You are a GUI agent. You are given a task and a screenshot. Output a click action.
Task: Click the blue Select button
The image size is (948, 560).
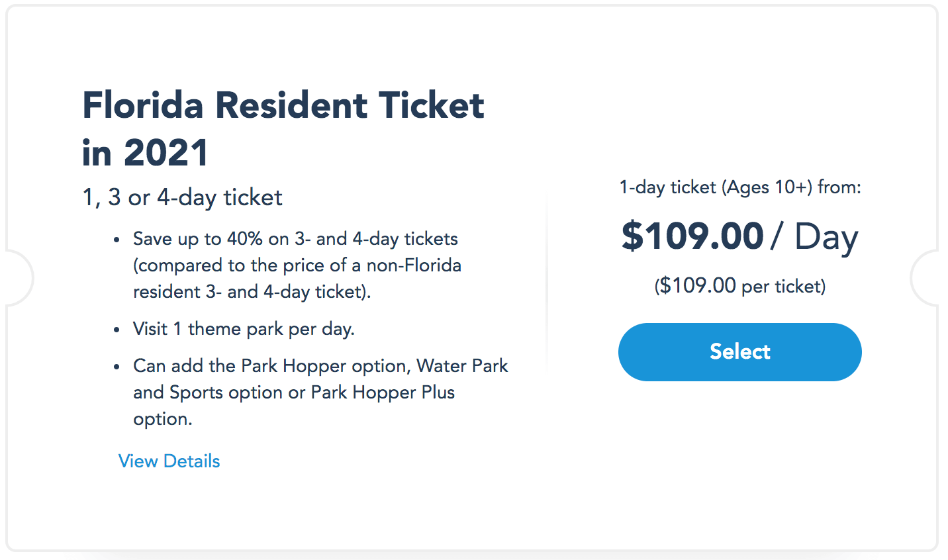pyautogui.click(x=739, y=351)
